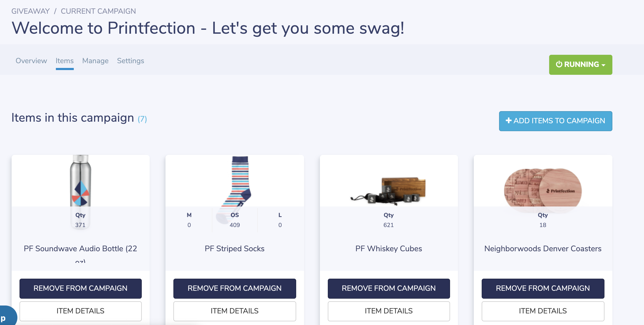This screenshot has height=325, width=644.
Task: Switch to the Overview tab
Action: click(31, 61)
